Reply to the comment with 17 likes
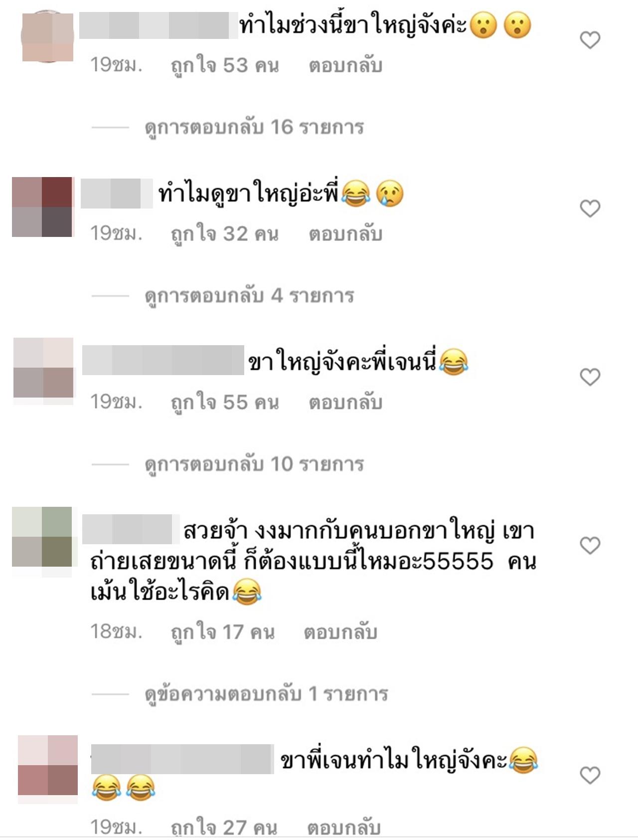The image size is (638, 840). [x=340, y=632]
